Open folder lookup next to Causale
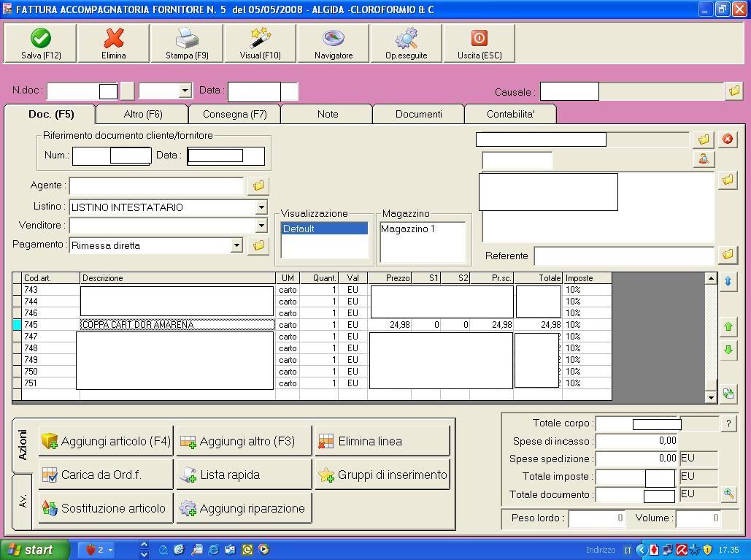This screenshot has width=751, height=560. click(x=733, y=91)
